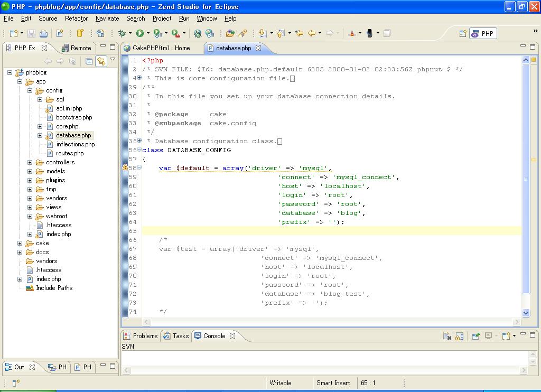The width and height of the screenshot is (541, 392).
Task: Click the editor vertical scrollbar thumb
Action: point(526,180)
